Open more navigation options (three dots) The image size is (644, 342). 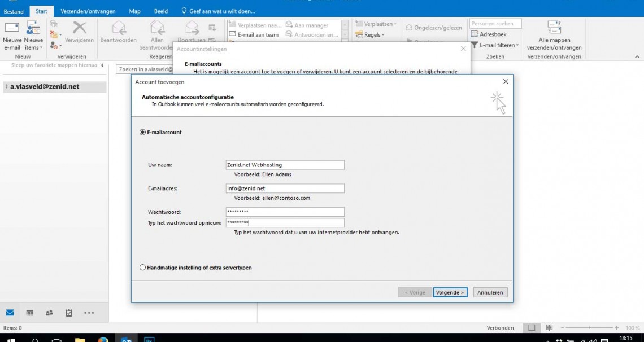click(x=89, y=313)
